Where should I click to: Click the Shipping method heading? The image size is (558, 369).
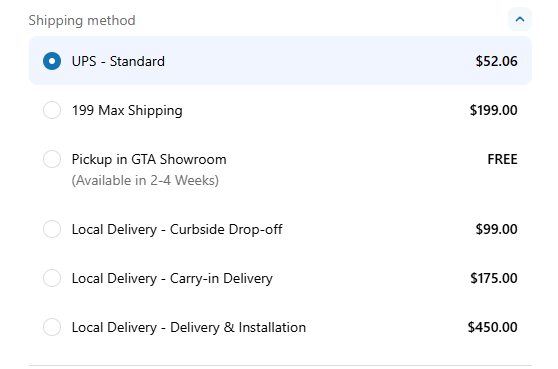[x=82, y=21]
